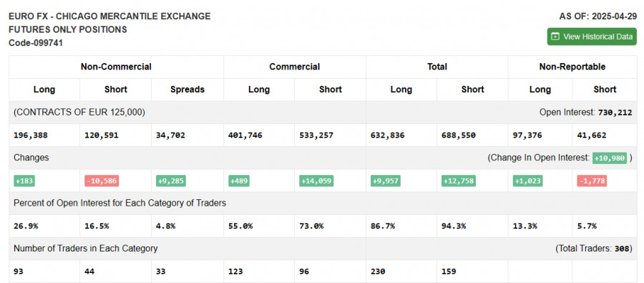Screen dimensions: 644x283
Task: Click the Open Interest 730,212 value
Action: [x=615, y=112]
